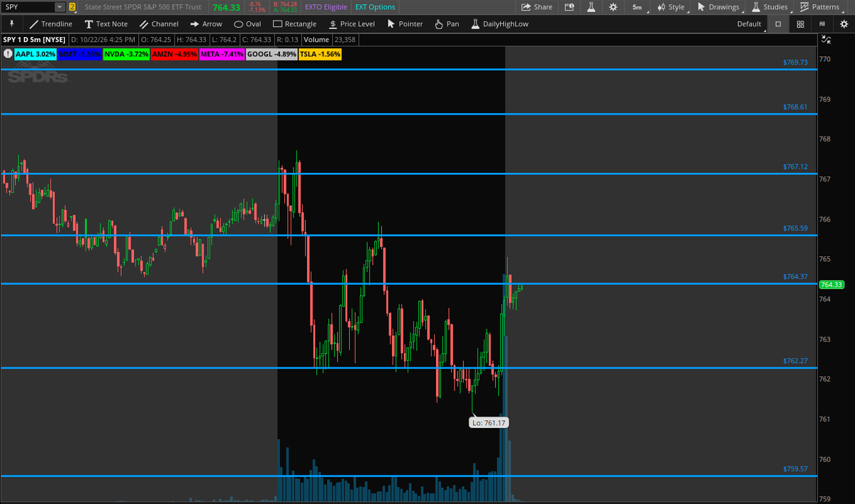855x504 pixels.
Task: Click the $768.61 price level label
Action: pyautogui.click(x=794, y=107)
